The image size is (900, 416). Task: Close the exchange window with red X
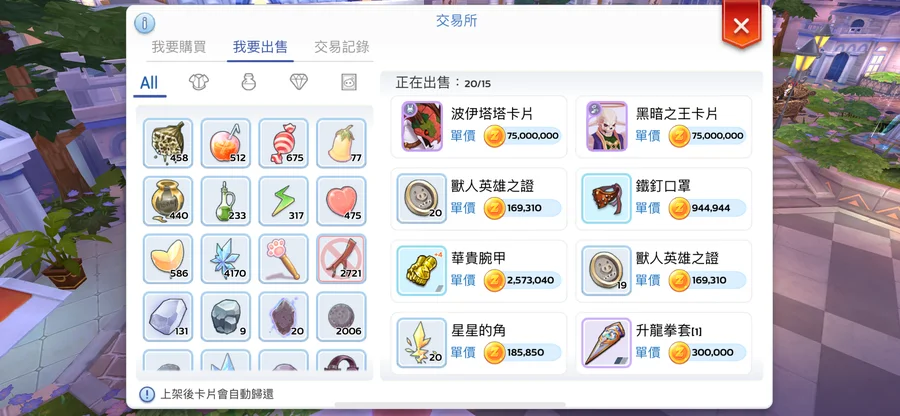(741, 25)
